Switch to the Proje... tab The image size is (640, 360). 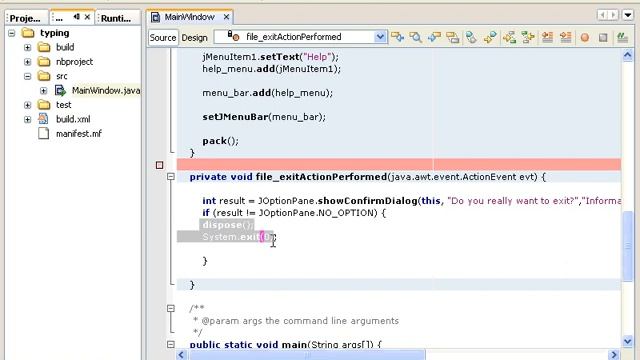[x=25, y=18]
